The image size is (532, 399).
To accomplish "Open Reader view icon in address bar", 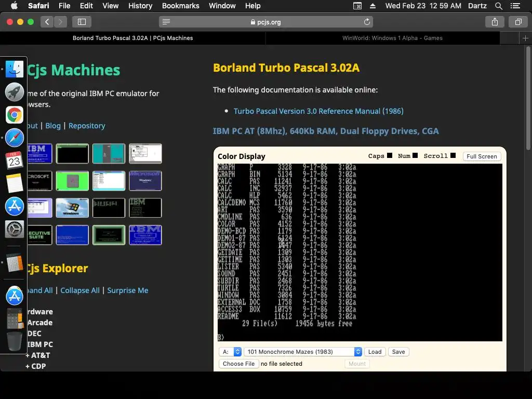I will [166, 22].
